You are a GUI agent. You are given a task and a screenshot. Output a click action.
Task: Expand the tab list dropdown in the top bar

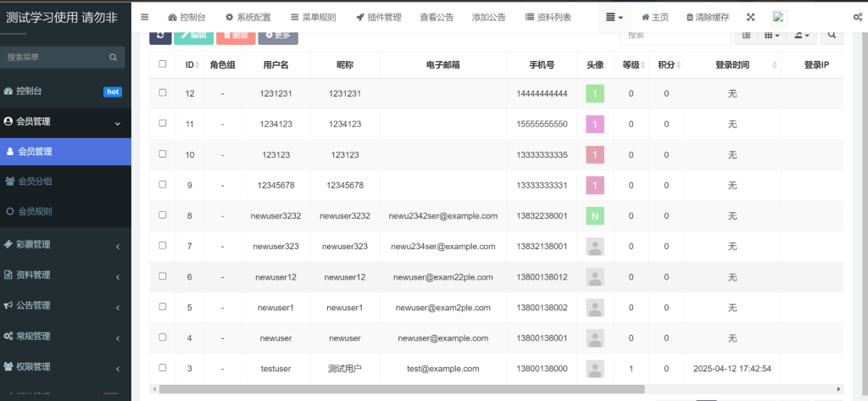[615, 17]
